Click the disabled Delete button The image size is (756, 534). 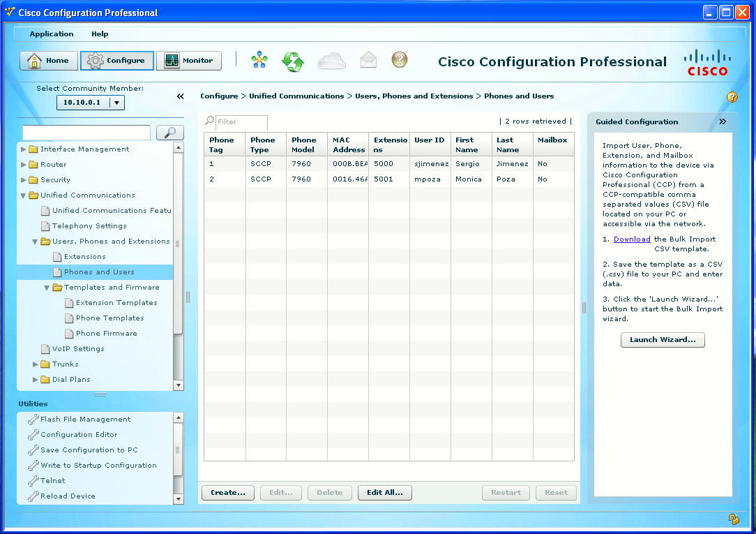pyautogui.click(x=330, y=493)
